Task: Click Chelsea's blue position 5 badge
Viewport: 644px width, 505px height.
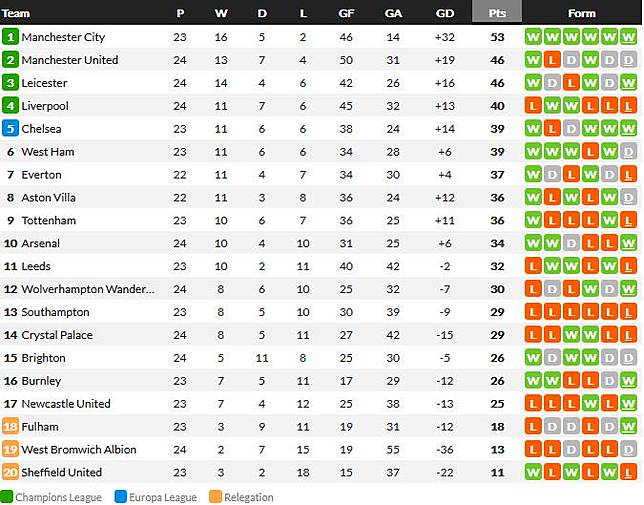Action: pos(10,129)
